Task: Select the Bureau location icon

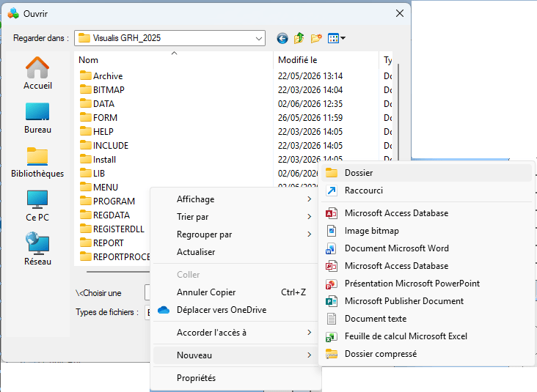Action: tap(37, 118)
